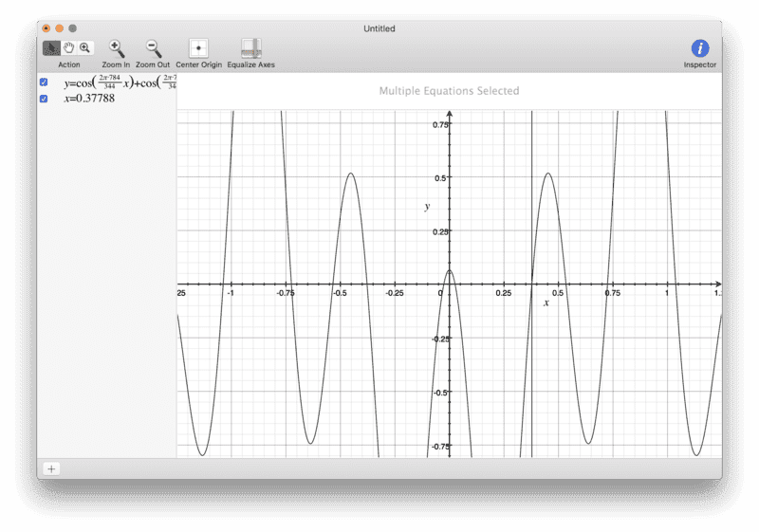Screen dimensions: 759x532
Task: Click the y axis label on graph
Action: (427, 206)
